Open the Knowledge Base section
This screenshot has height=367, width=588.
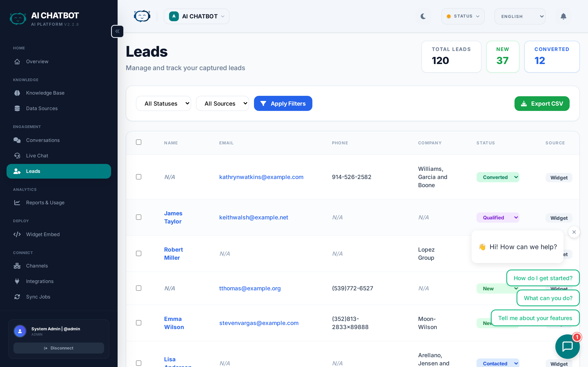(45, 93)
